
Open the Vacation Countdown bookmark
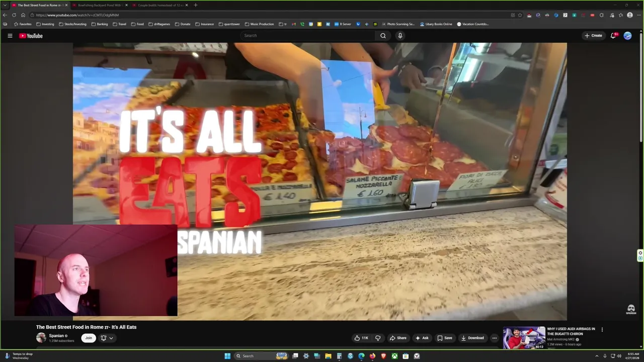point(473,24)
